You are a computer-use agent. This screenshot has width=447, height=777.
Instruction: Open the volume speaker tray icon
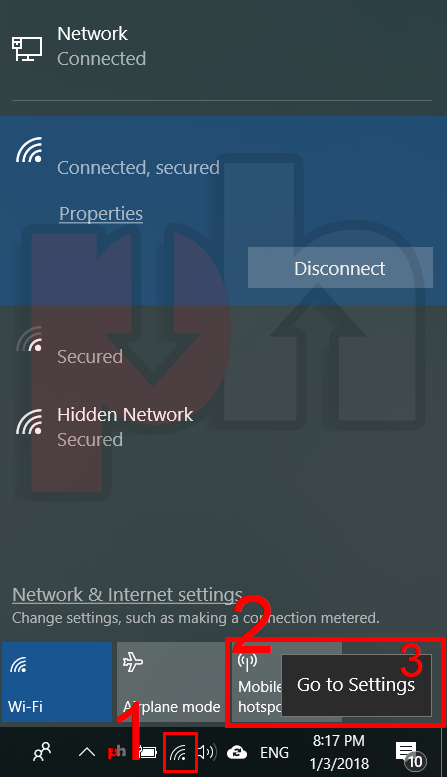207,753
